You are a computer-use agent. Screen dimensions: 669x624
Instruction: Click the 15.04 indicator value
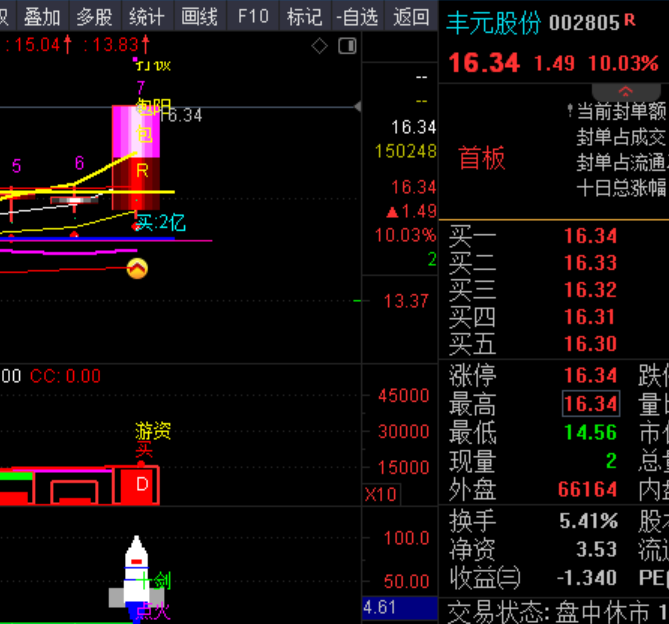click(37, 45)
